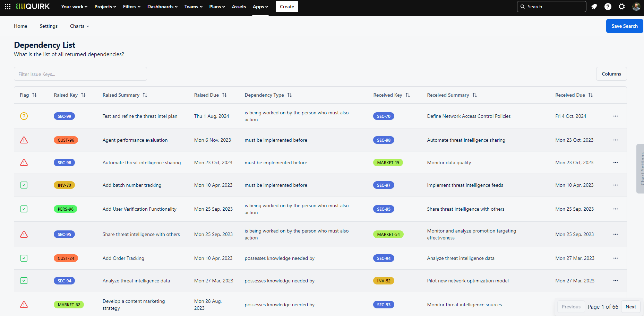
Task: Open the Assets menu item
Action: coord(239,7)
